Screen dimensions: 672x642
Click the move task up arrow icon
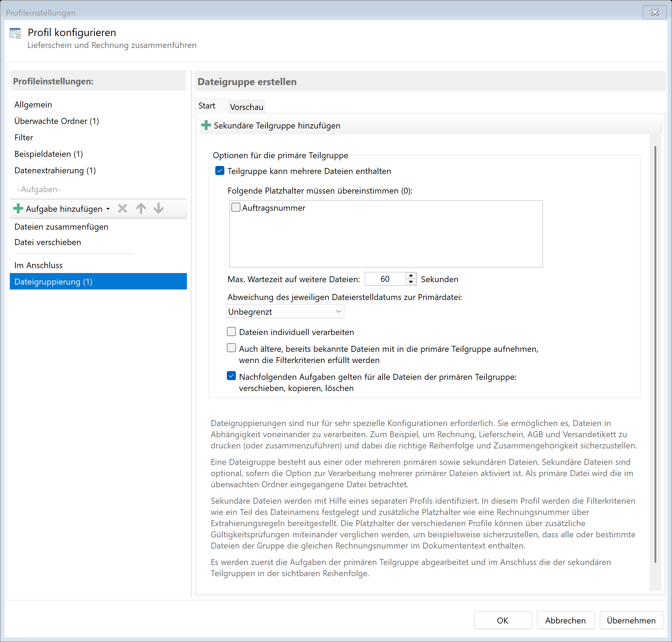[141, 209]
